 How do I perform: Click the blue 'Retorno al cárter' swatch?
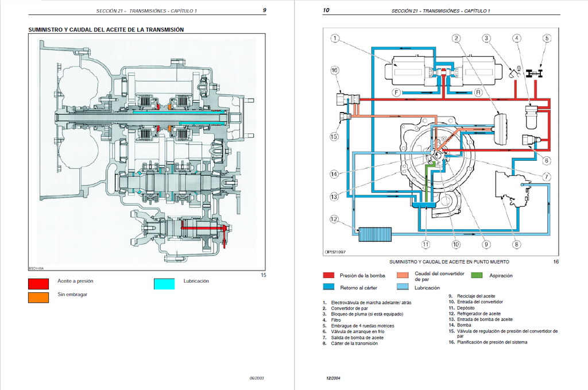click(x=328, y=287)
